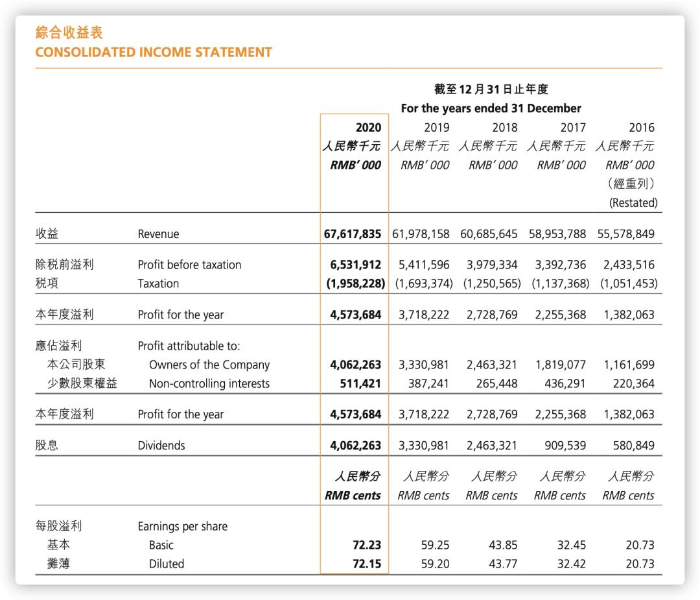Select the 綜合收益表 Chinese heading
The image size is (700, 600).
click(x=69, y=32)
